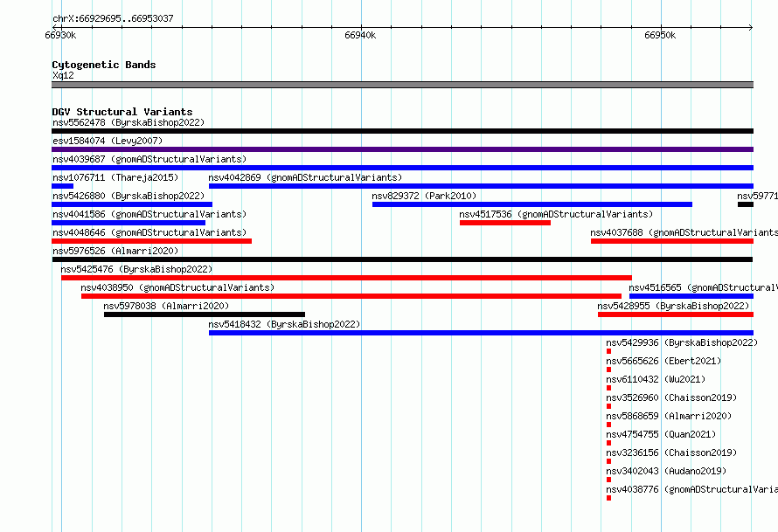Image resolution: width=778 pixels, height=532 pixels.
Task: Open the nsv4516565 variant label
Action: pos(704,287)
